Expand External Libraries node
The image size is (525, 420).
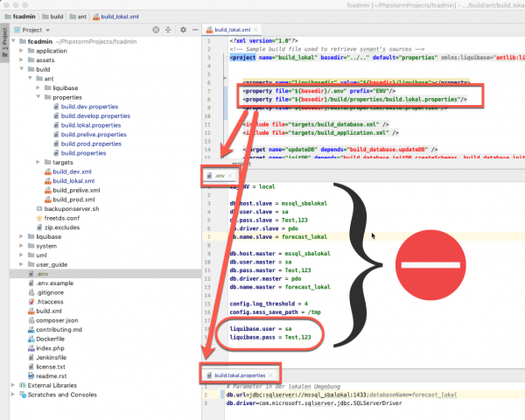click(12, 383)
